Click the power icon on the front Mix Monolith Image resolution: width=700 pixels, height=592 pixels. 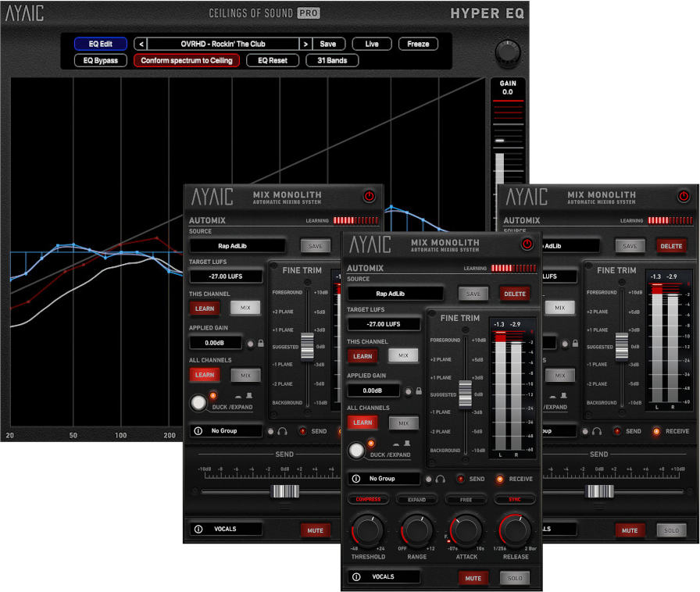[528, 244]
